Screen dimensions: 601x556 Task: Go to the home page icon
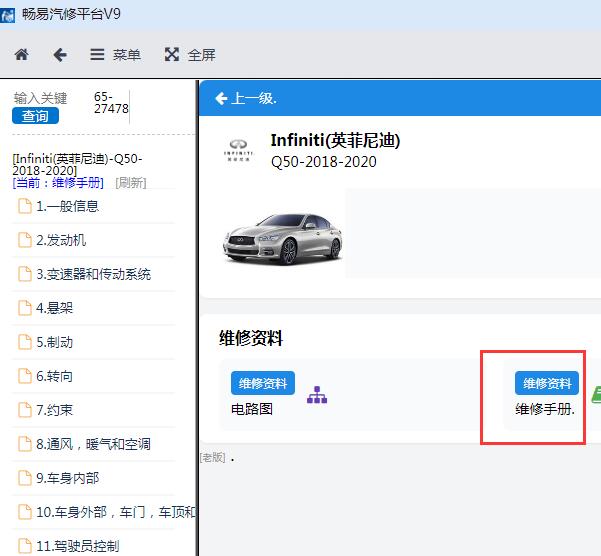pyautogui.click(x=21, y=54)
